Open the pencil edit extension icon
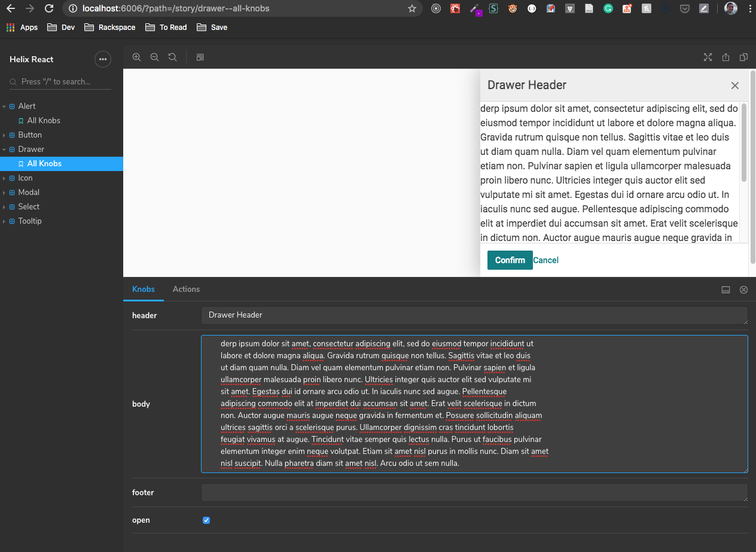Image resolution: width=756 pixels, height=552 pixels. [x=704, y=8]
